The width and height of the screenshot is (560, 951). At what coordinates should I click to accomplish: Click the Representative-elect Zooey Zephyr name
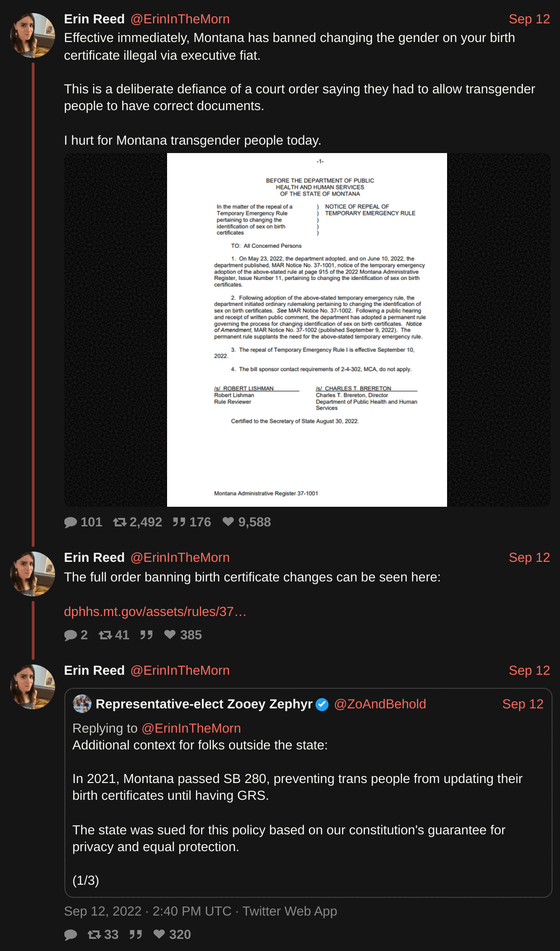coord(204,704)
